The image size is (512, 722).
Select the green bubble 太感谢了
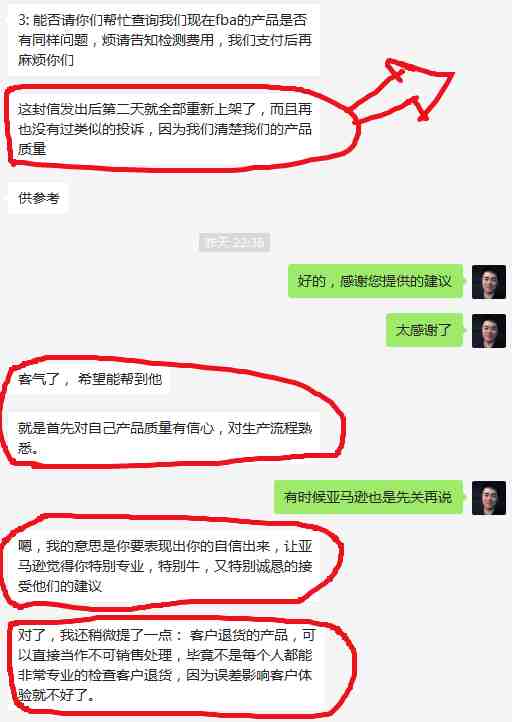coord(424,330)
